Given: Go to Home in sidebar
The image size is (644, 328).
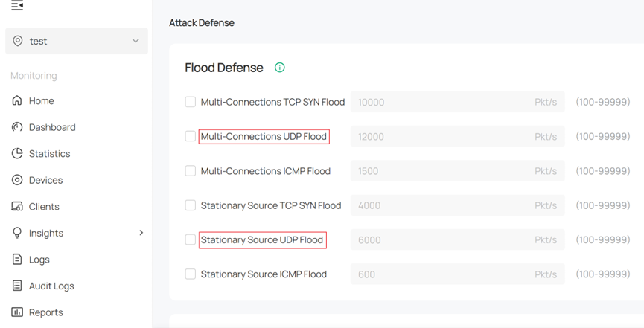Looking at the screenshot, I should 42,101.
